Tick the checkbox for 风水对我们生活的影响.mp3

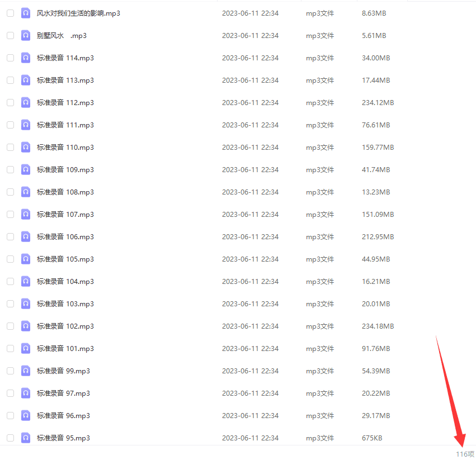(10, 13)
